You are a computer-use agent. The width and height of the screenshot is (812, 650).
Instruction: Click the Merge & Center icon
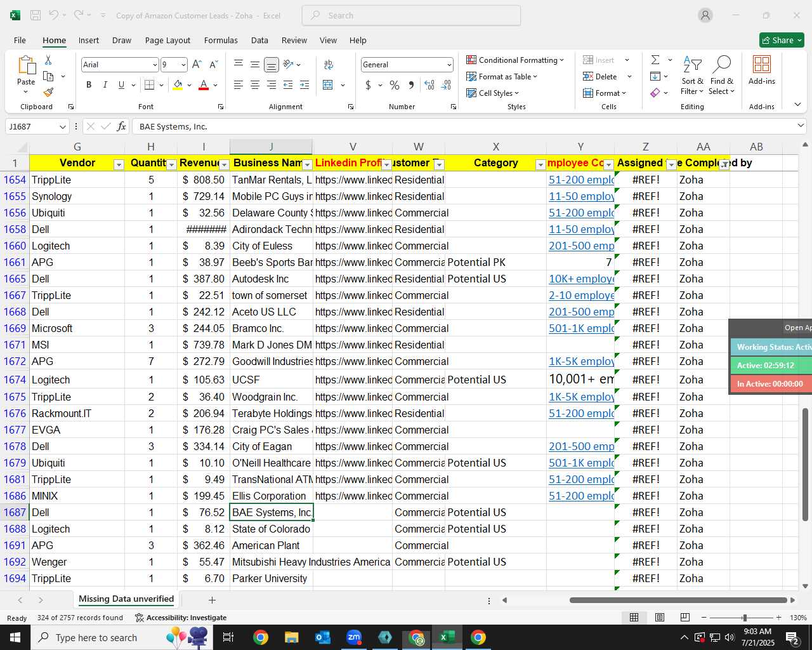coord(328,85)
